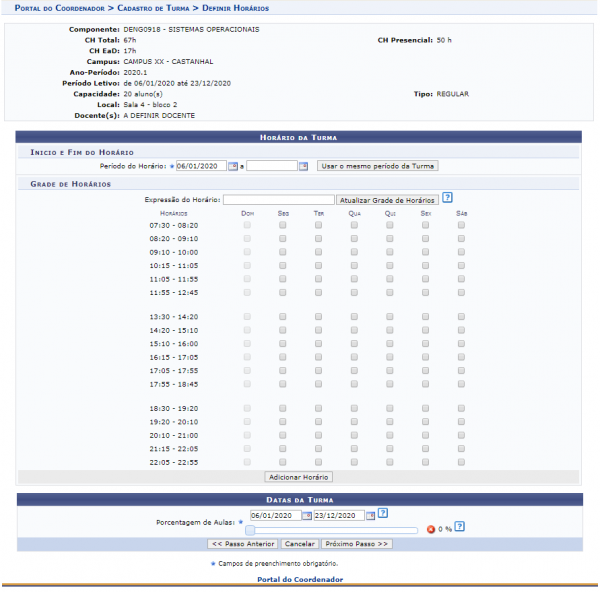Click the empty schedule end date field
600x592 pixels.
coord(271,166)
